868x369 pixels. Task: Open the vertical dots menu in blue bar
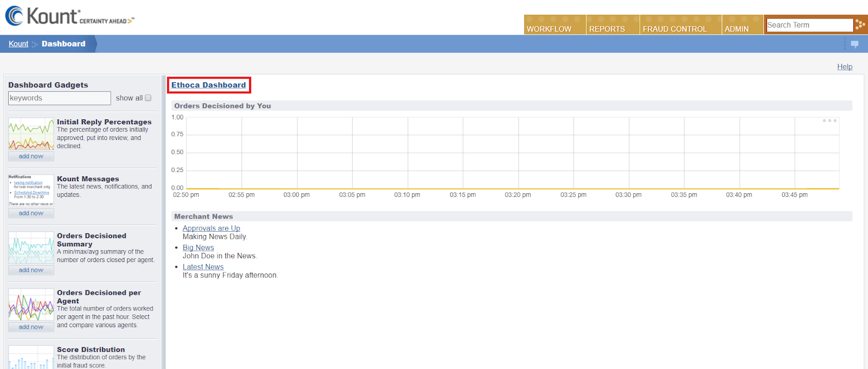point(845,44)
